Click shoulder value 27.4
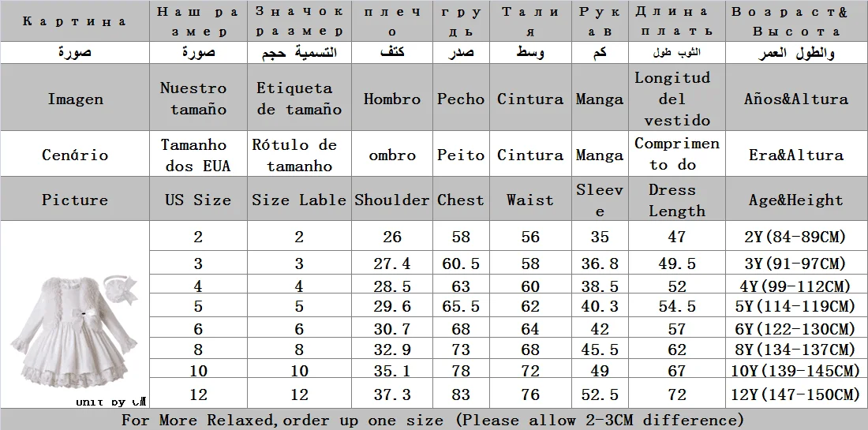Viewport: 868px width, 430px height. (392, 264)
